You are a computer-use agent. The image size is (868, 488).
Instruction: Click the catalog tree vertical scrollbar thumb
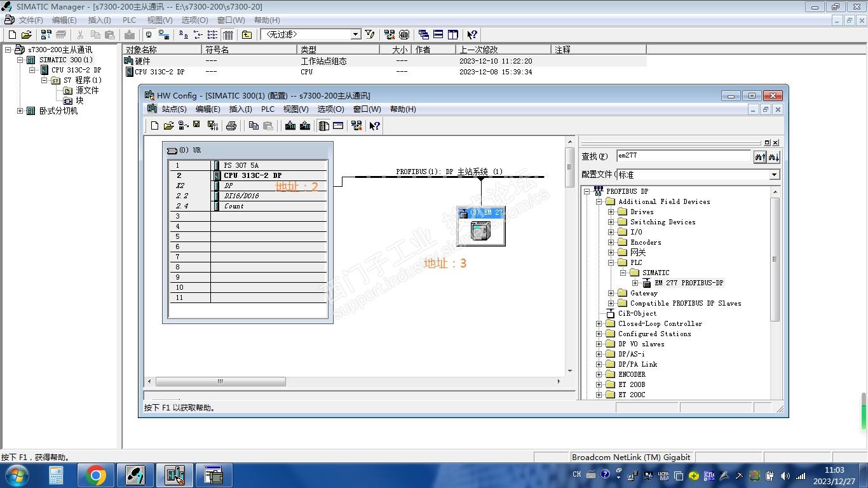(x=775, y=259)
